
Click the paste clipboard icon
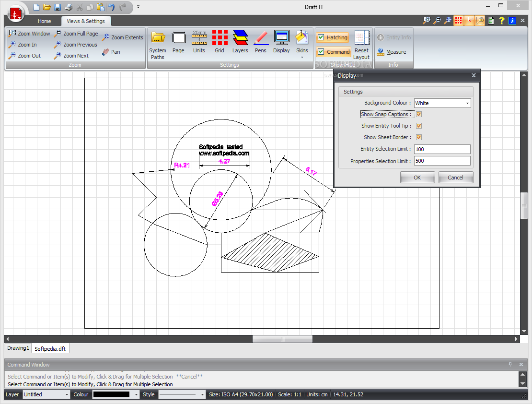[101, 7]
